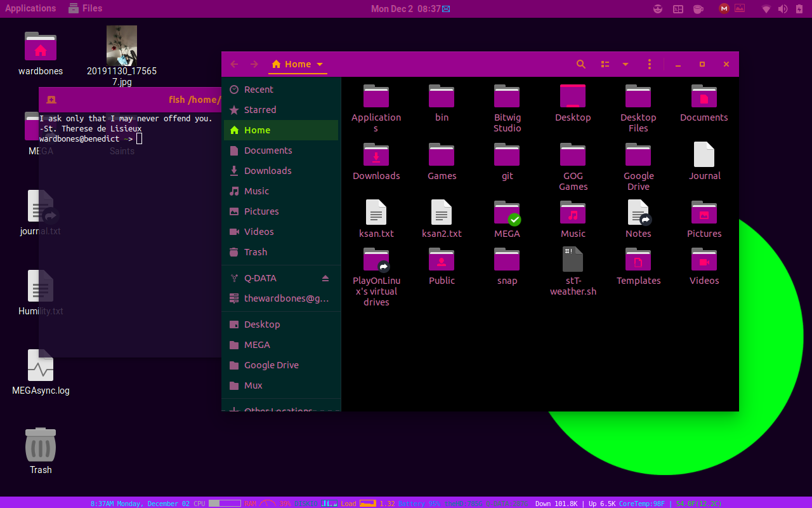
Task: Open the Games folder
Action: coord(442,161)
